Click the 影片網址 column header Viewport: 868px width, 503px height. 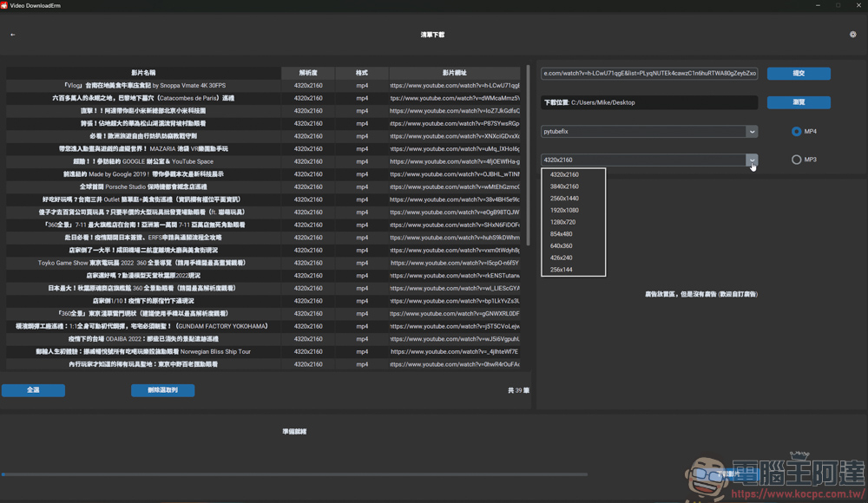click(x=455, y=73)
